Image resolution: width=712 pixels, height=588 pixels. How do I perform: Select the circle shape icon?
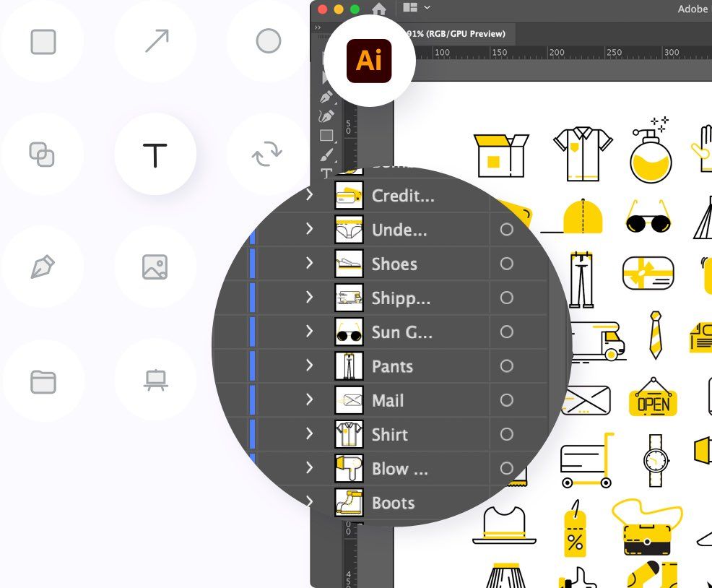point(269,41)
